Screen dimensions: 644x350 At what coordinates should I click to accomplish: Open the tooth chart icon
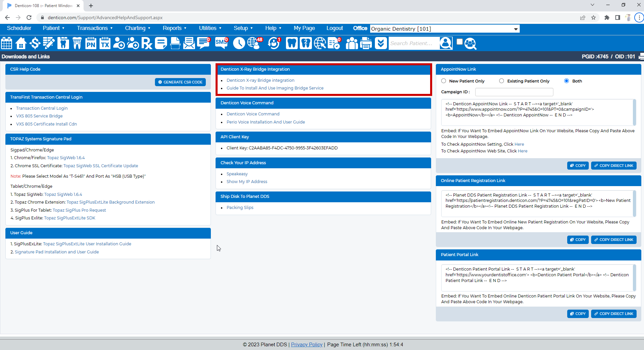point(63,43)
